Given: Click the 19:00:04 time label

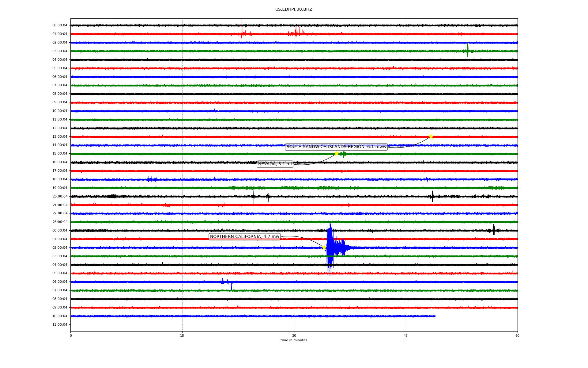Looking at the screenshot, I should point(60,188).
